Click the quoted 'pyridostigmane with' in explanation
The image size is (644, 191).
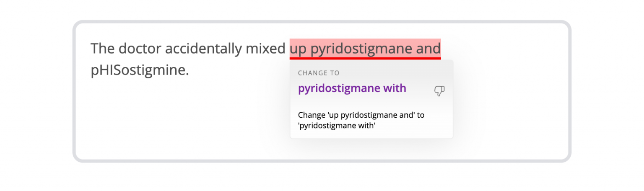[x=336, y=125]
